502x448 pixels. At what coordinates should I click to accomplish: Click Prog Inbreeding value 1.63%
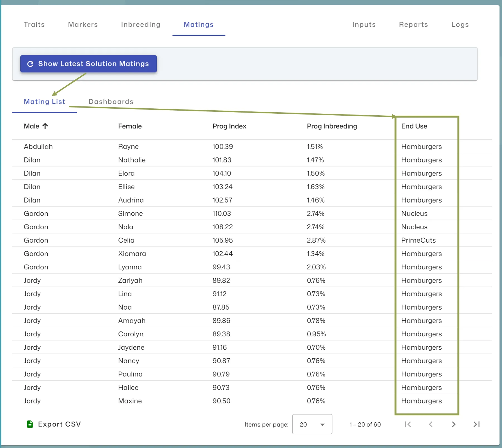click(316, 187)
